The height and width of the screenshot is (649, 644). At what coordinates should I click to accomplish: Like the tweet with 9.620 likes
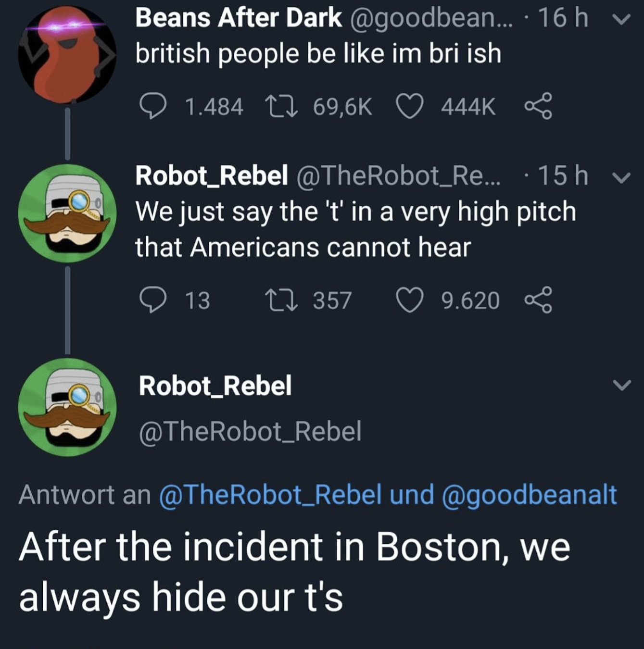tap(409, 300)
